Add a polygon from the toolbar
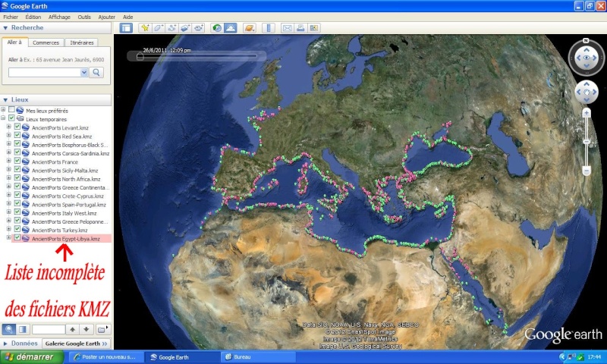Image resolution: width=607 pixels, height=364 pixels. pyautogui.click(x=159, y=28)
